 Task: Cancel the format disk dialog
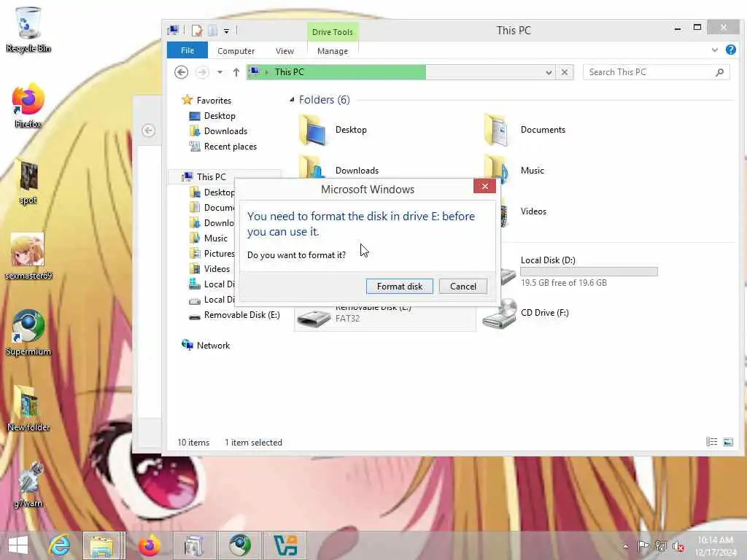[462, 286]
